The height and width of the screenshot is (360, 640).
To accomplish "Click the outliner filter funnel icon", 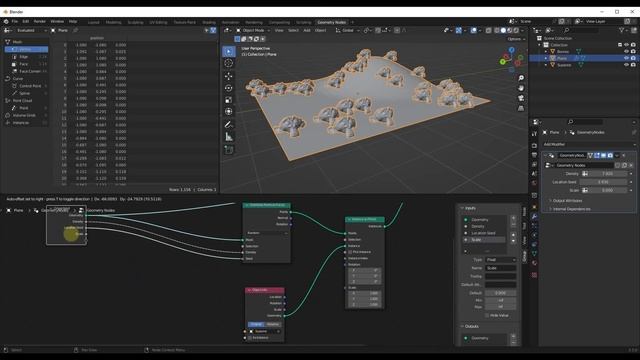I will tap(622, 30).
